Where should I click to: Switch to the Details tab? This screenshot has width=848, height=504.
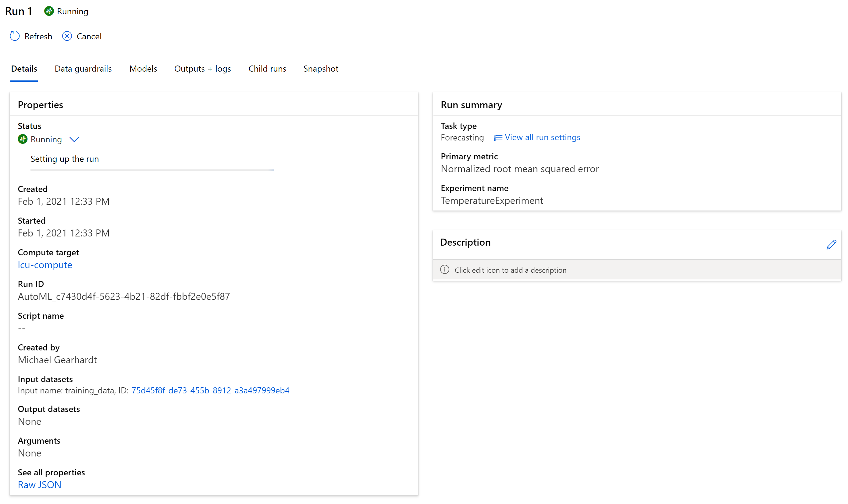click(x=24, y=69)
